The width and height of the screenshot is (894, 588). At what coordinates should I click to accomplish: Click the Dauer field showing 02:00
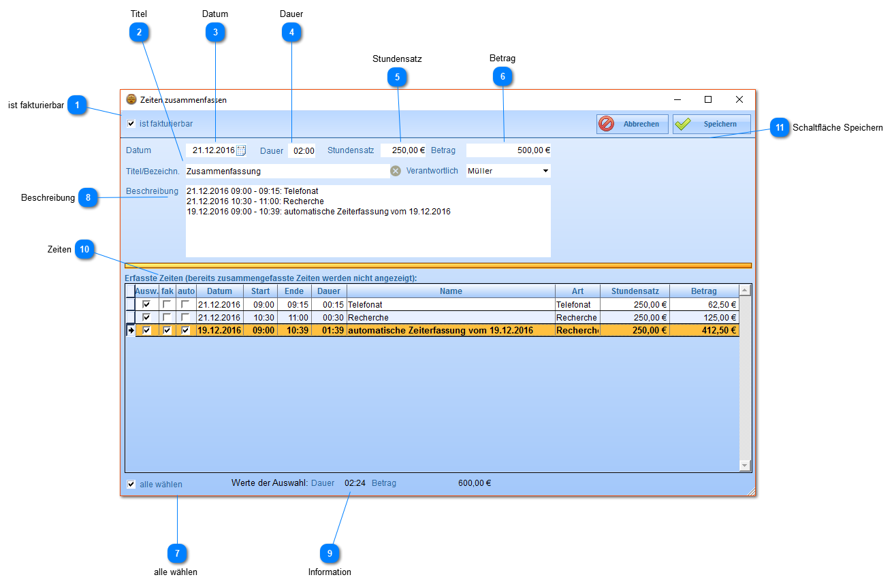tap(302, 150)
